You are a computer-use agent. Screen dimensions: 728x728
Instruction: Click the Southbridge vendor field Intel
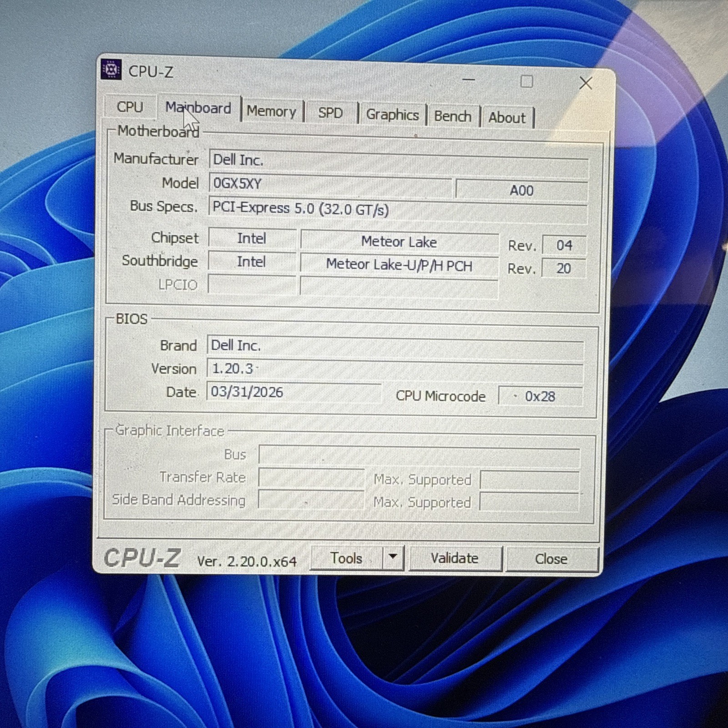coord(251,262)
